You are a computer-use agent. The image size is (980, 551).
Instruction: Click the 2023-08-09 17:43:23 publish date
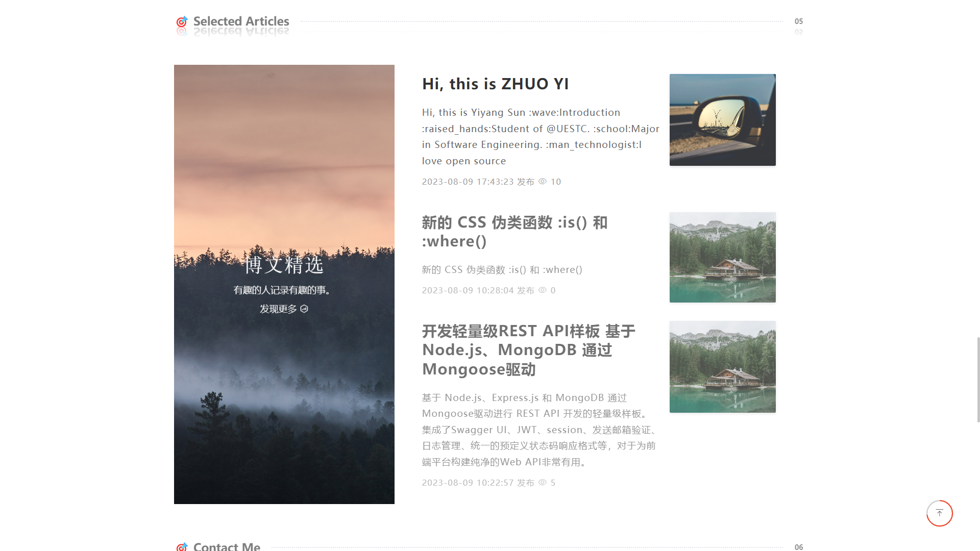pyautogui.click(x=468, y=182)
